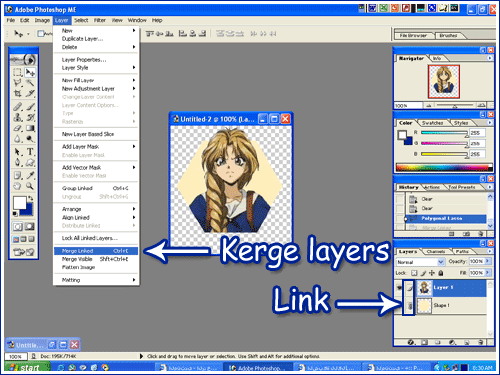500x375 pixels.
Task: Select Shape 1 layer thumbnail
Action: (x=424, y=306)
